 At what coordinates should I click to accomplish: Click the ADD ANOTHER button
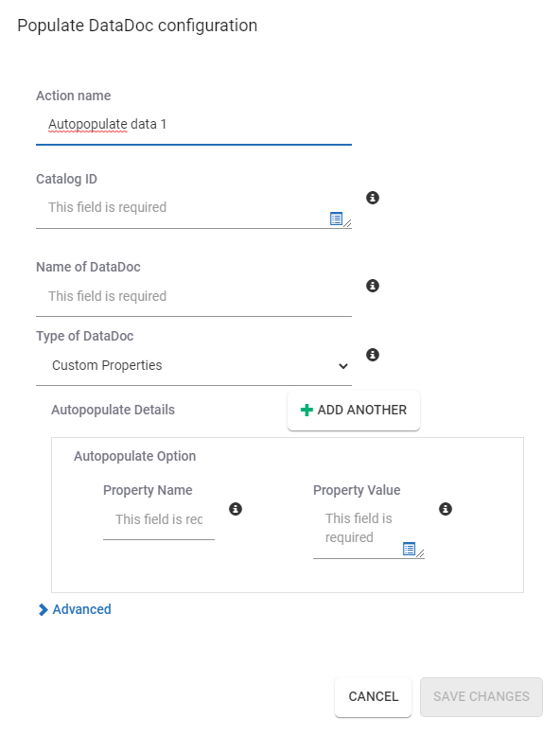point(354,411)
